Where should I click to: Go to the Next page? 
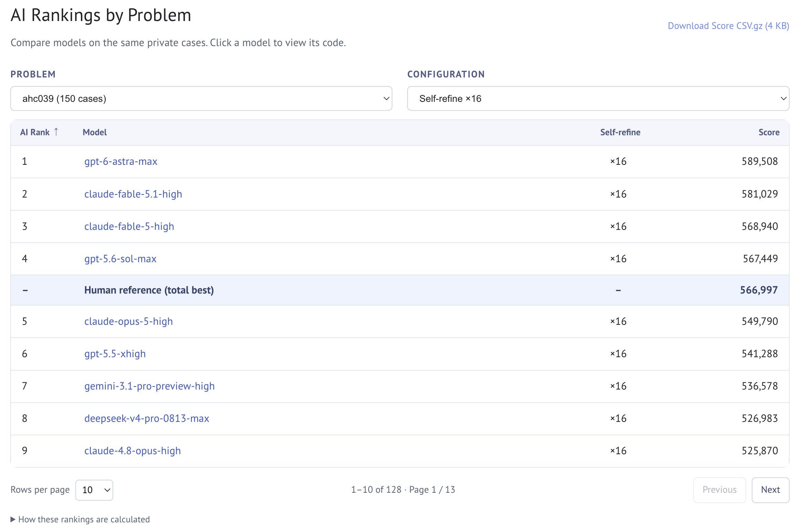[x=770, y=490]
